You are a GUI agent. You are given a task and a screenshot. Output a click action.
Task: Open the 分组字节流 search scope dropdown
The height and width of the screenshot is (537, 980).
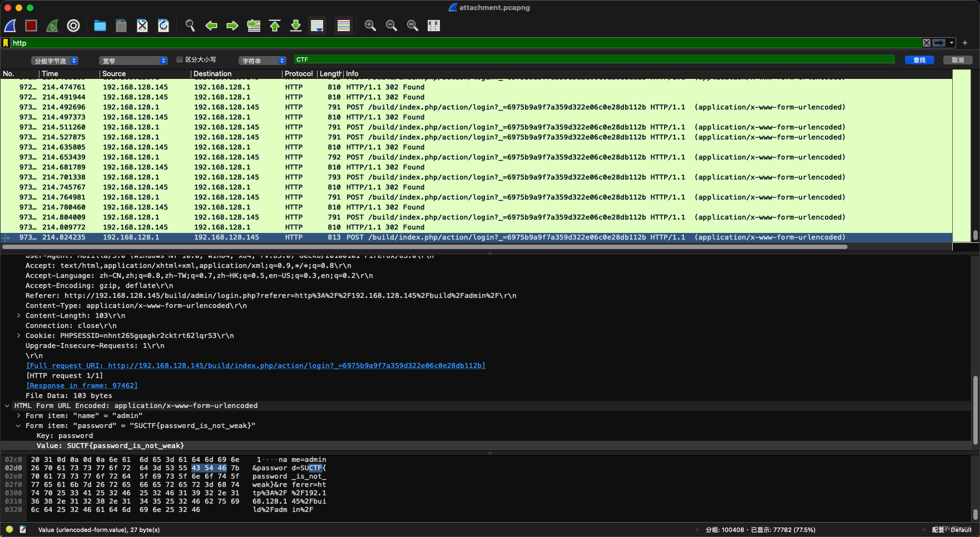tap(55, 61)
